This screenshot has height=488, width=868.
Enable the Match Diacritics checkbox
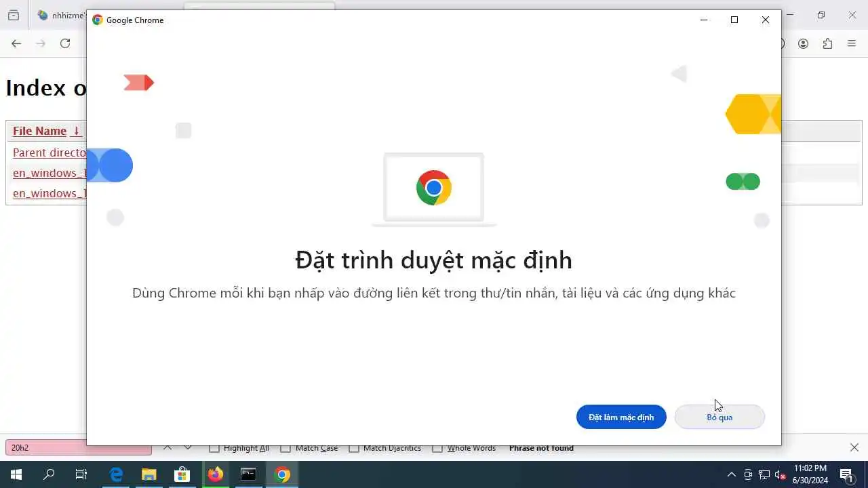click(353, 448)
